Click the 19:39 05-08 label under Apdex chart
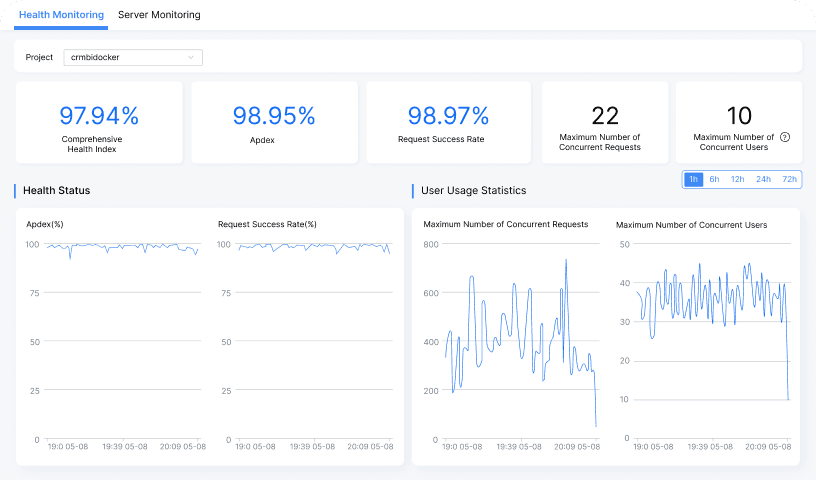Image resolution: width=816 pixels, height=480 pixels. 125,447
